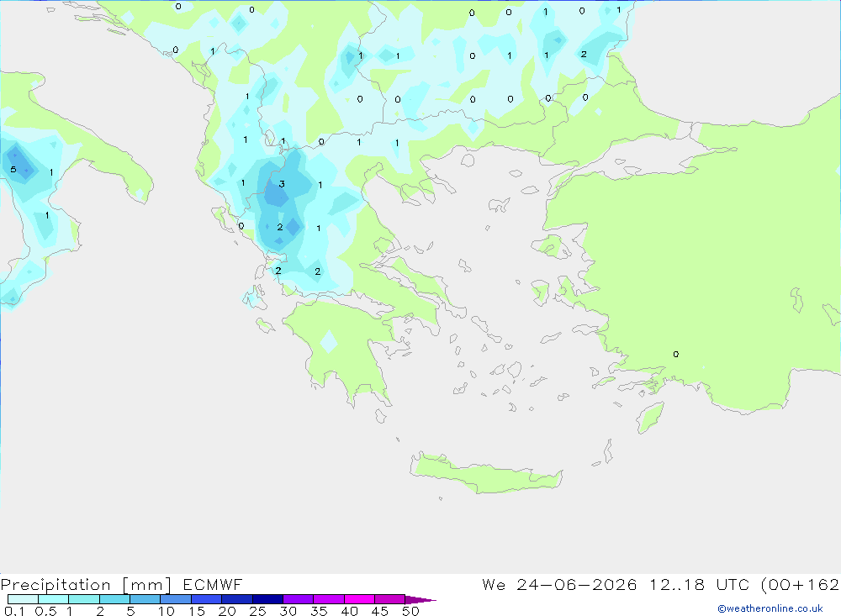The image size is (841, 616).
Task: Click the '0.5' legend scale label
Action: click(x=45, y=611)
